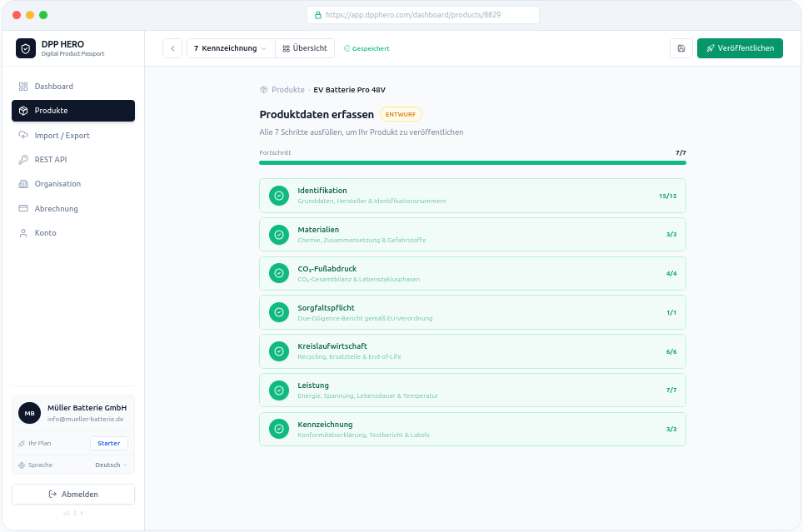803x532 pixels.
Task: Click the Produkte cube icon in breadcrumb
Action: tap(264, 90)
